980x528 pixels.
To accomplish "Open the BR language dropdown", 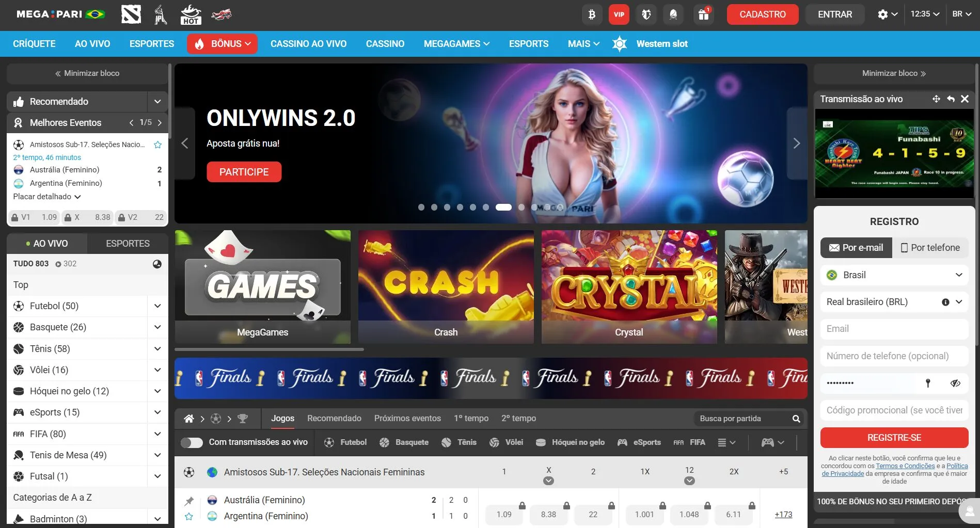I will pos(962,14).
